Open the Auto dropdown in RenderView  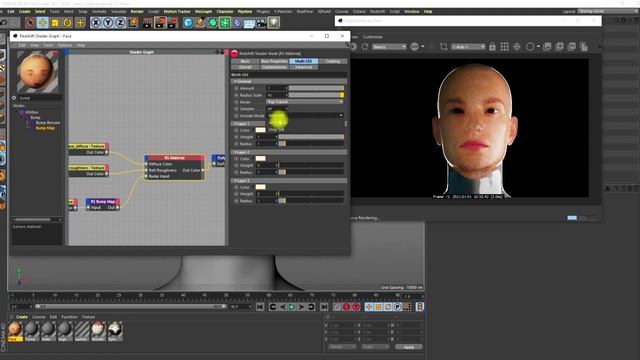468,47
